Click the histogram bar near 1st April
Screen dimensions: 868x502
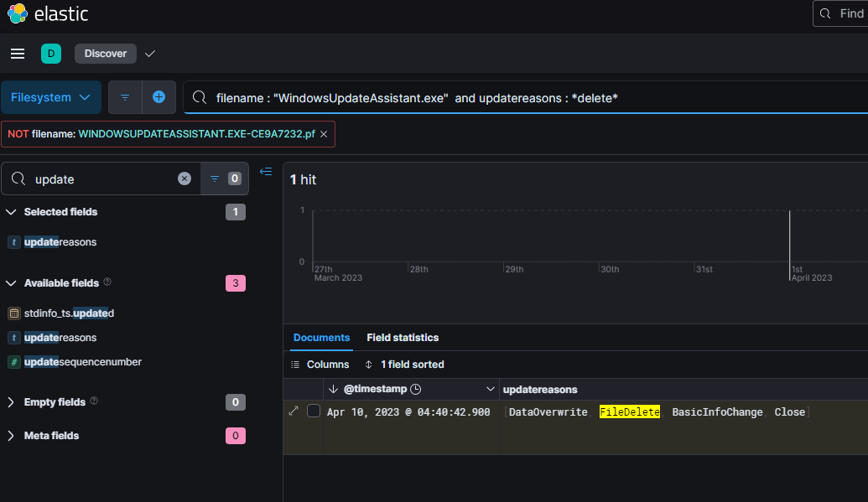(789, 236)
